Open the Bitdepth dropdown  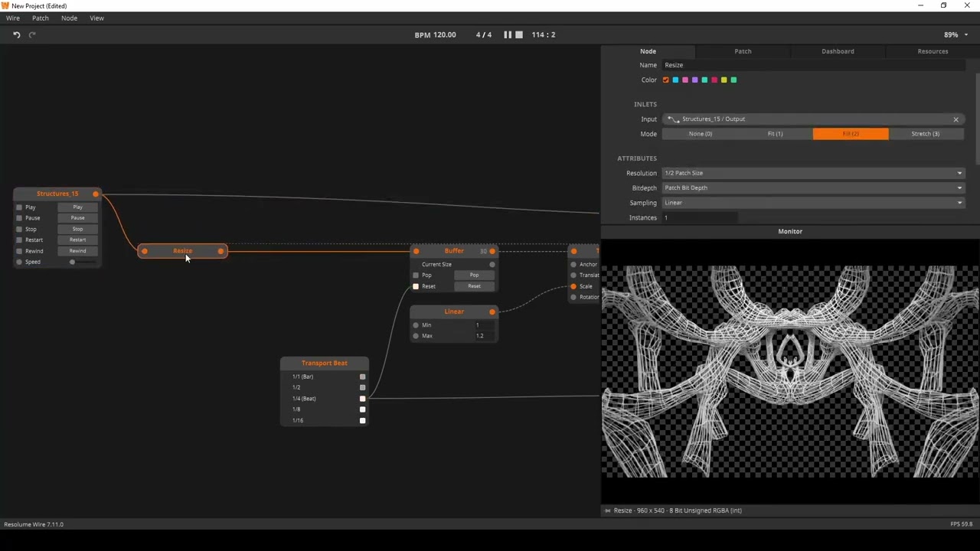813,188
